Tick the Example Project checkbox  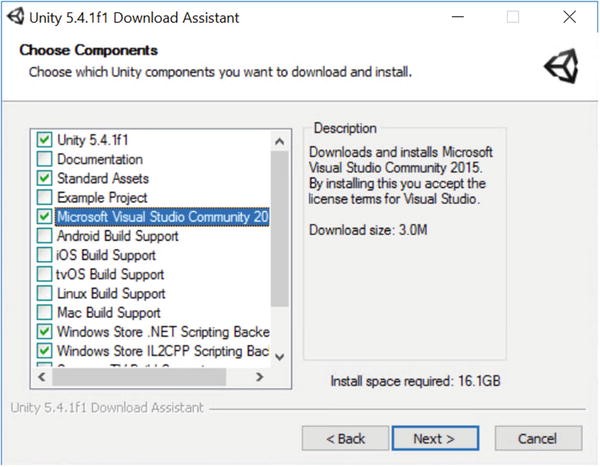(44, 197)
